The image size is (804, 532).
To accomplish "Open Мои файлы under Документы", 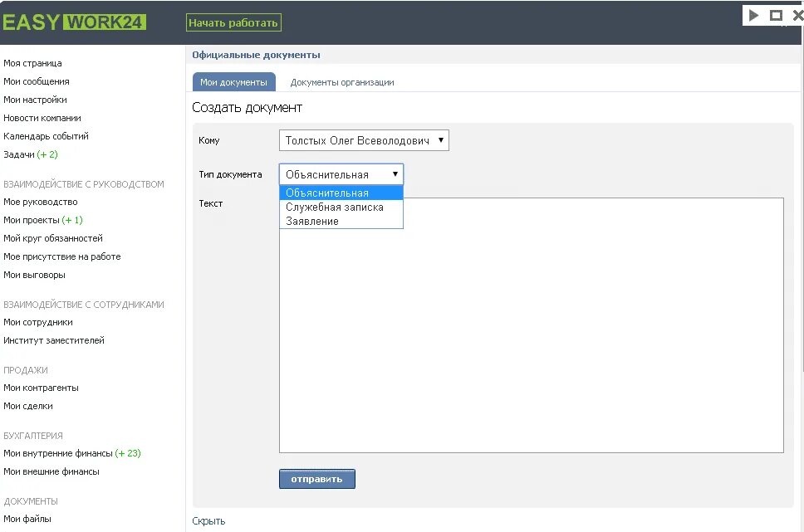I will coord(27,519).
